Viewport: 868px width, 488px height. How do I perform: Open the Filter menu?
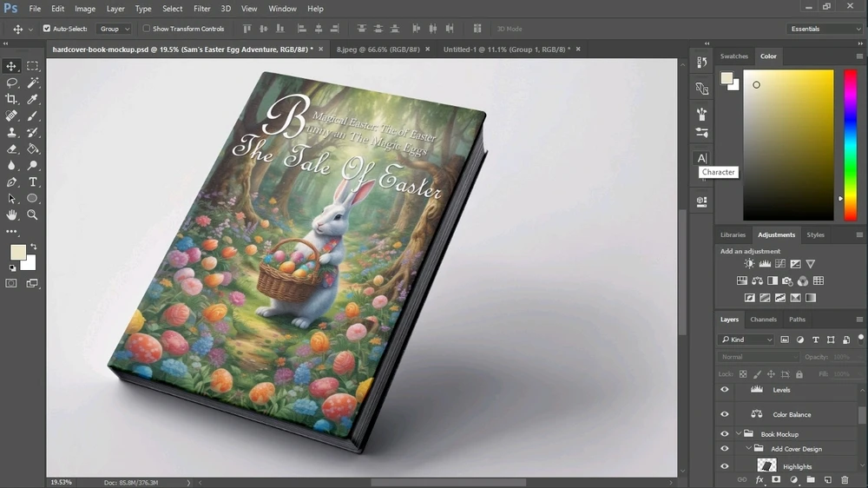tap(201, 9)
